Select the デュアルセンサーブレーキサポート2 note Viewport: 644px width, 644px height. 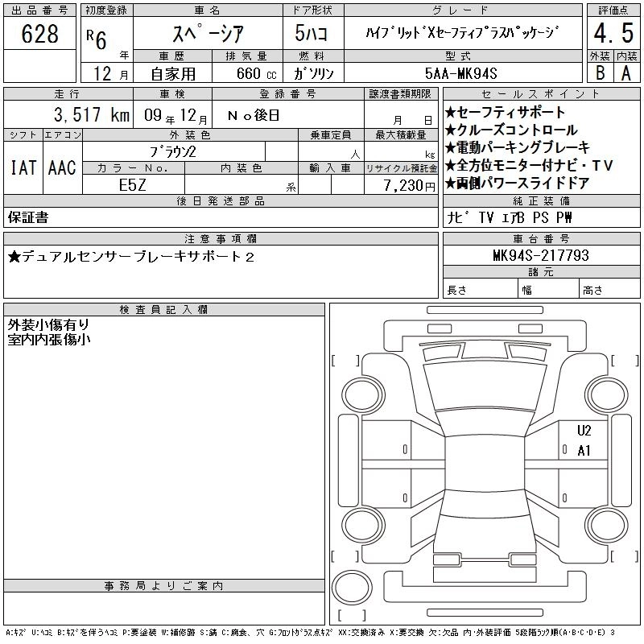click(131, 257)
